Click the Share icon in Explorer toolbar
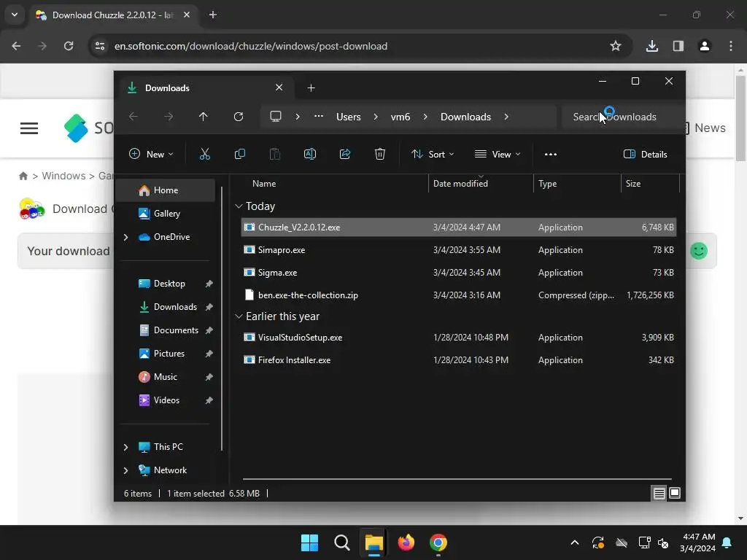The width and height of the screenshot is (747, 560). click(x=345, y=154)
